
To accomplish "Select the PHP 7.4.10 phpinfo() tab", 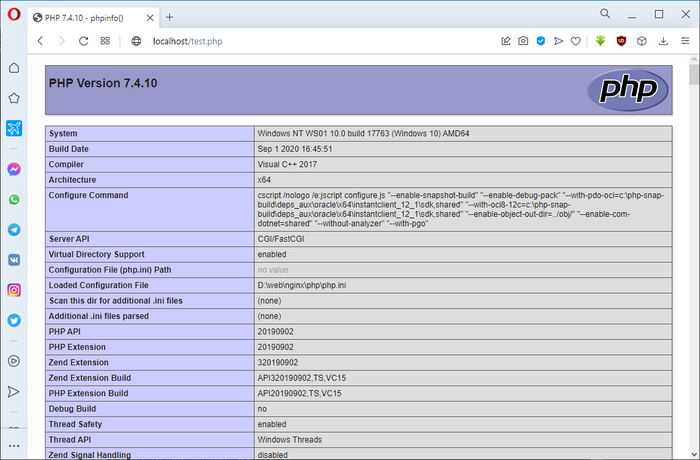I will coord(90,17).
